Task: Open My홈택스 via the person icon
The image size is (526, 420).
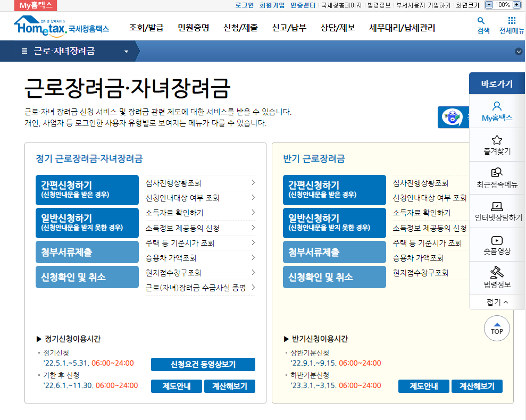Action: (x=497, y=111)
